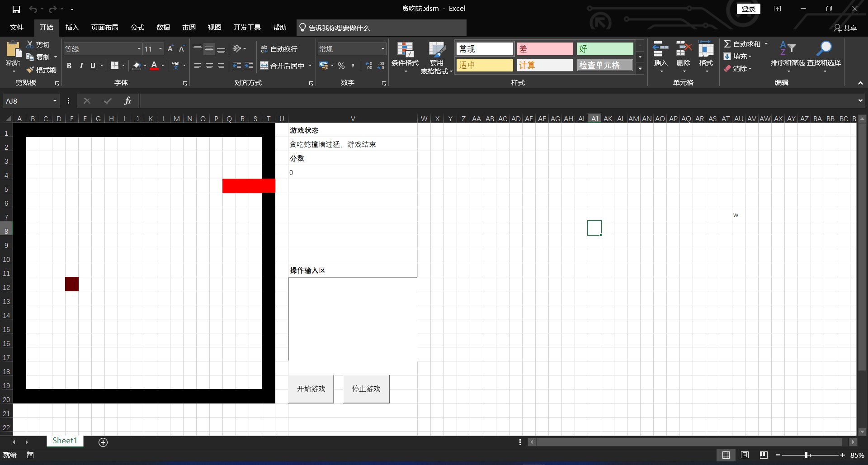The width and height of the screenshot is (868, 465).
Task: Switch to Formulas (公式) tab
Action: pos(137,28)
